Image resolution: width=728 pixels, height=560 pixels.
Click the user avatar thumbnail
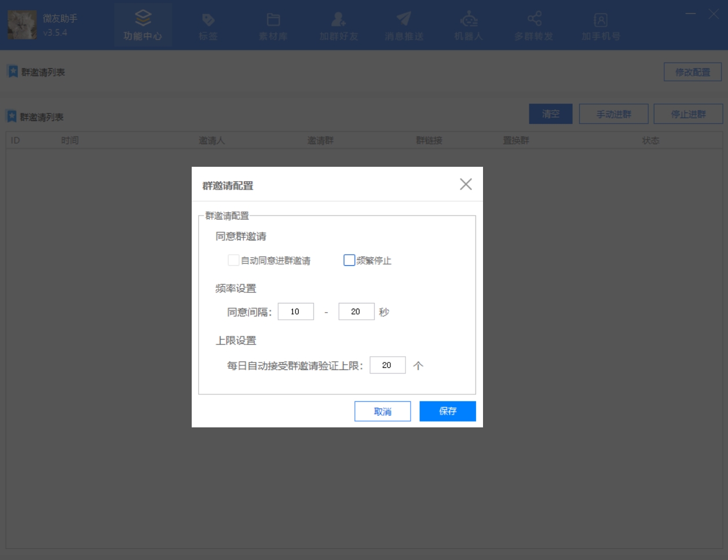click(22, 25)
